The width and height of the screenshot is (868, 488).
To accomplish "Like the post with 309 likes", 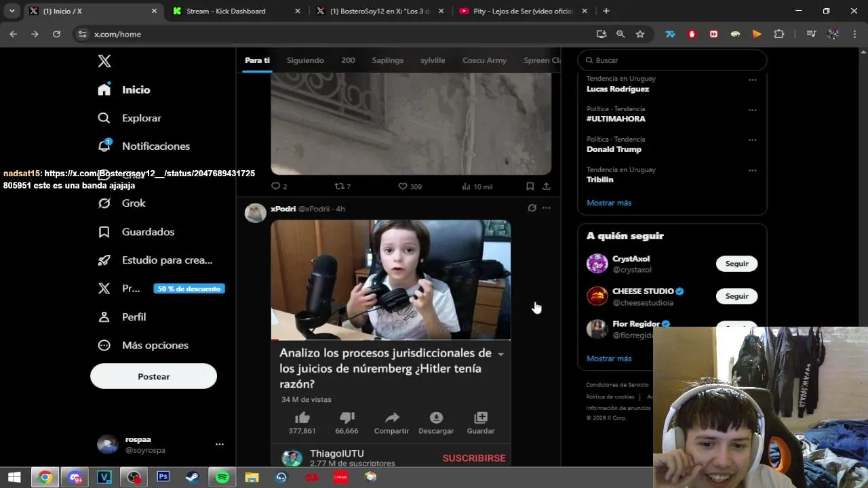I will (x=410, y=186).
